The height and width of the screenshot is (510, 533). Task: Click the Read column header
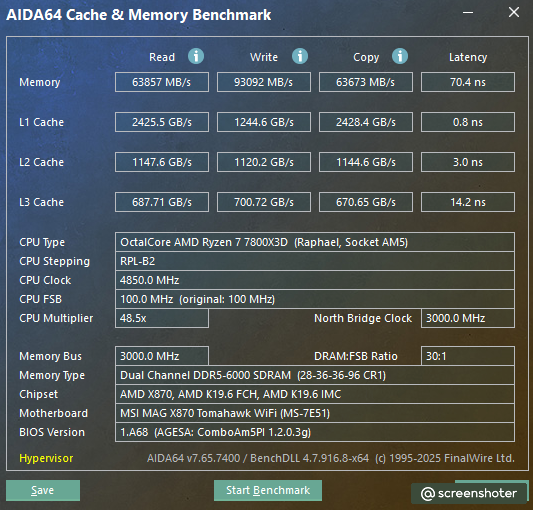click(x=162, y=57)
